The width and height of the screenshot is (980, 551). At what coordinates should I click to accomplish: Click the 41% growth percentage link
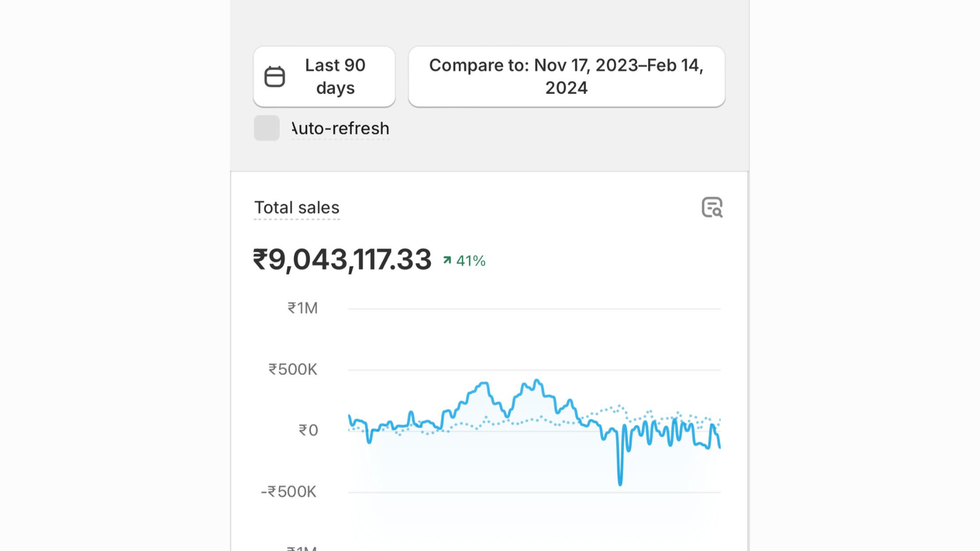click(x=470, y=260)
